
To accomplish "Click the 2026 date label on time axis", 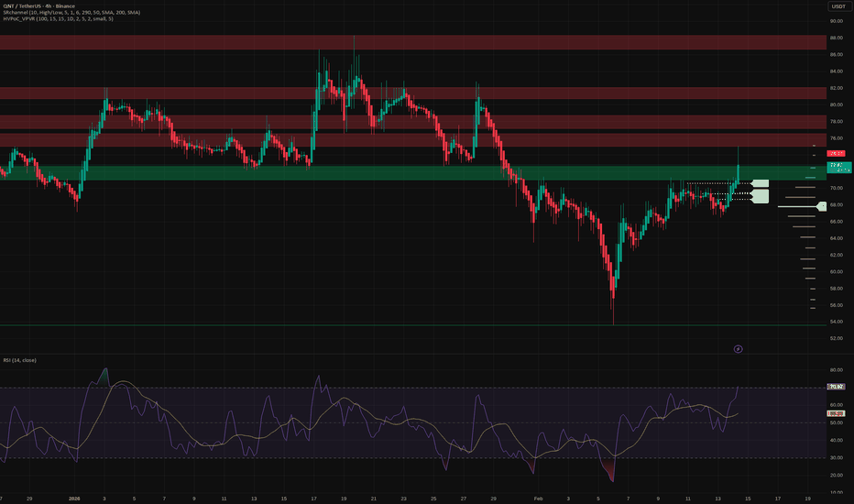I will (74, 499).
